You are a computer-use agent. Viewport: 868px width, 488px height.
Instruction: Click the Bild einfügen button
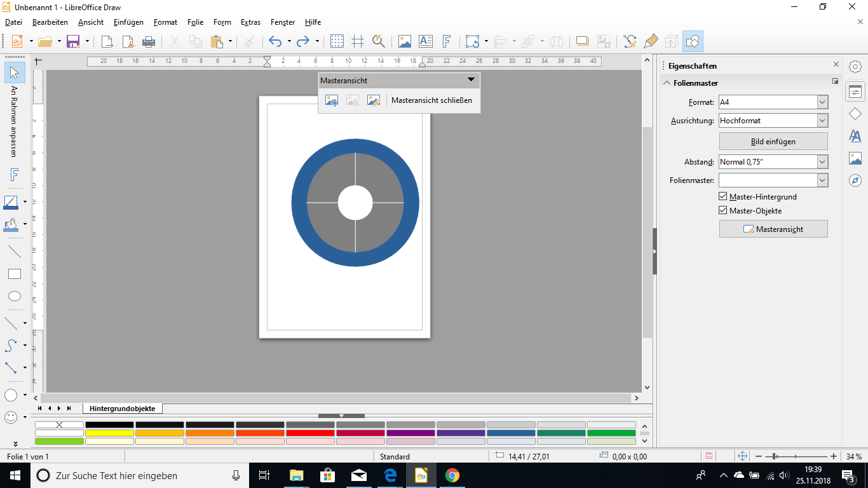[x=773, y=142]
